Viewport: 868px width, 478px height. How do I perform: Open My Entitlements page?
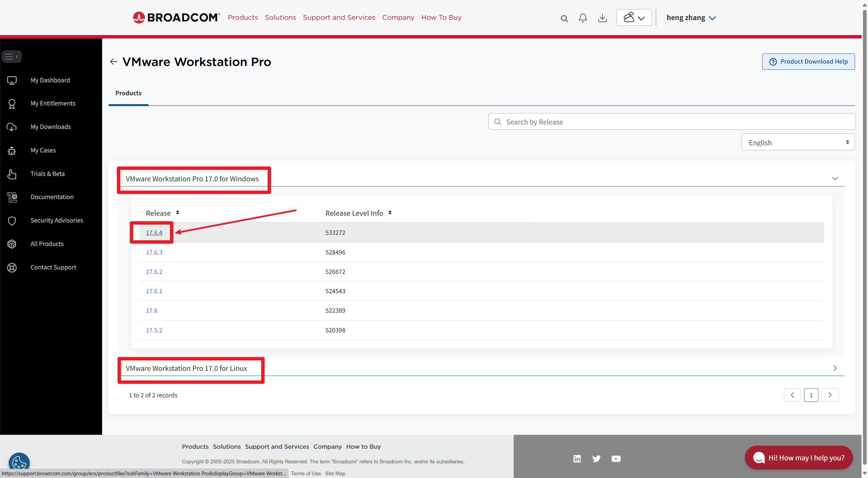click(x=53, y=103)
